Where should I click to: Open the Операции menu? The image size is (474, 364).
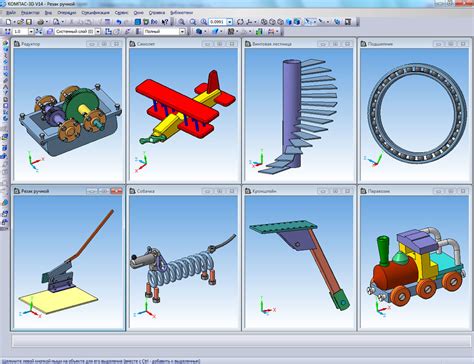[x=66, y=13]
